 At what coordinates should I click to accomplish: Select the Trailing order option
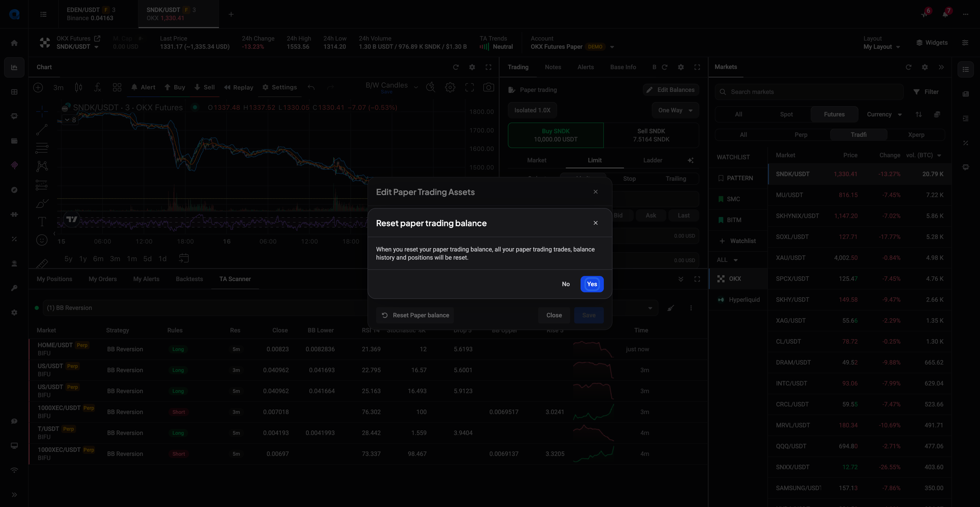pyautogui.click(x=676, y=178)
